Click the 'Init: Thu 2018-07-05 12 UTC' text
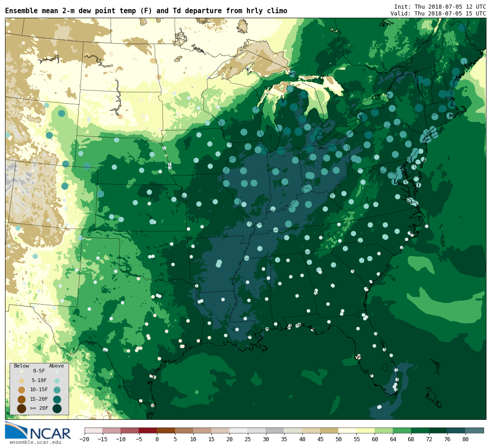Screen dimensions: 491x448 click(440, 7)
